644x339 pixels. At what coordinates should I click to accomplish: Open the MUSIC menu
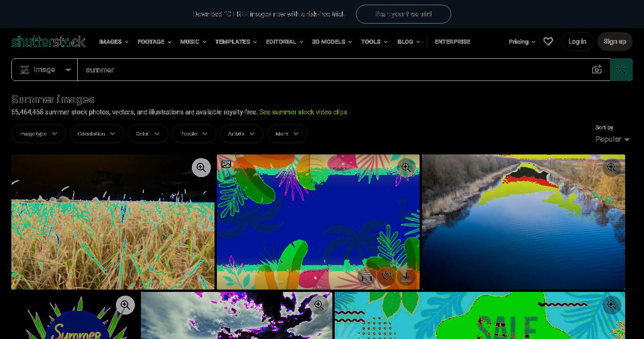tap(193, 41)
